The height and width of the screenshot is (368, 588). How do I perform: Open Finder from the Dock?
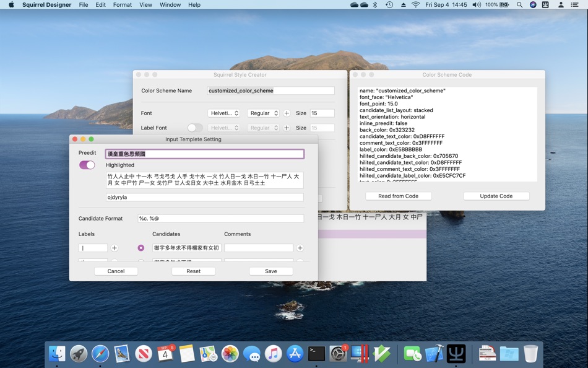[x=57, y=353]
